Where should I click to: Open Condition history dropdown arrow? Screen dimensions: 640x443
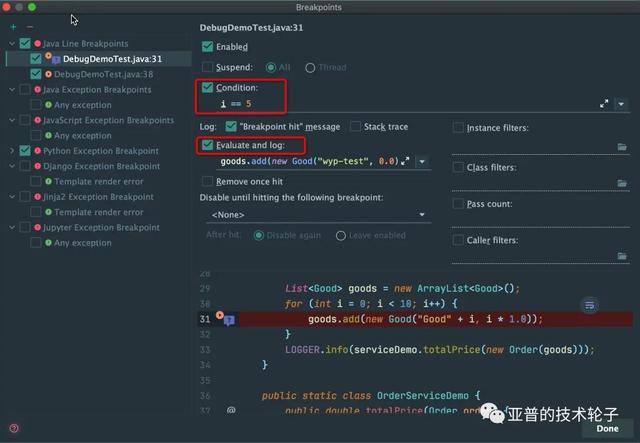tap(621, 104)
